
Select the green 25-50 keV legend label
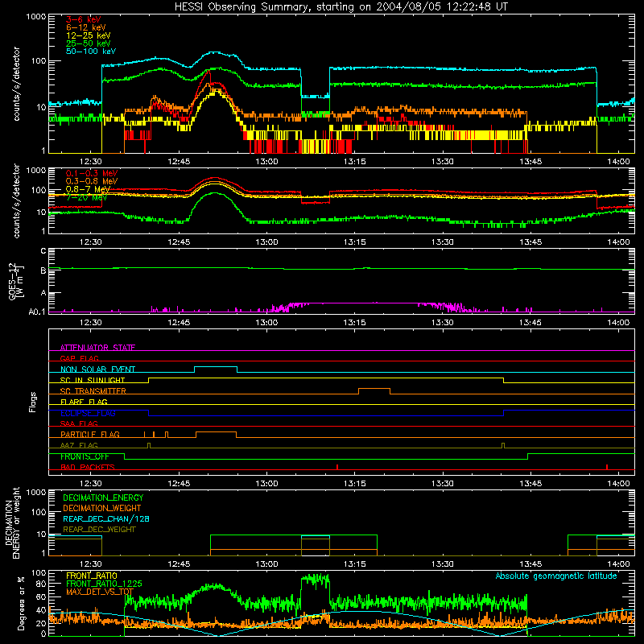(x=88, y=43)
